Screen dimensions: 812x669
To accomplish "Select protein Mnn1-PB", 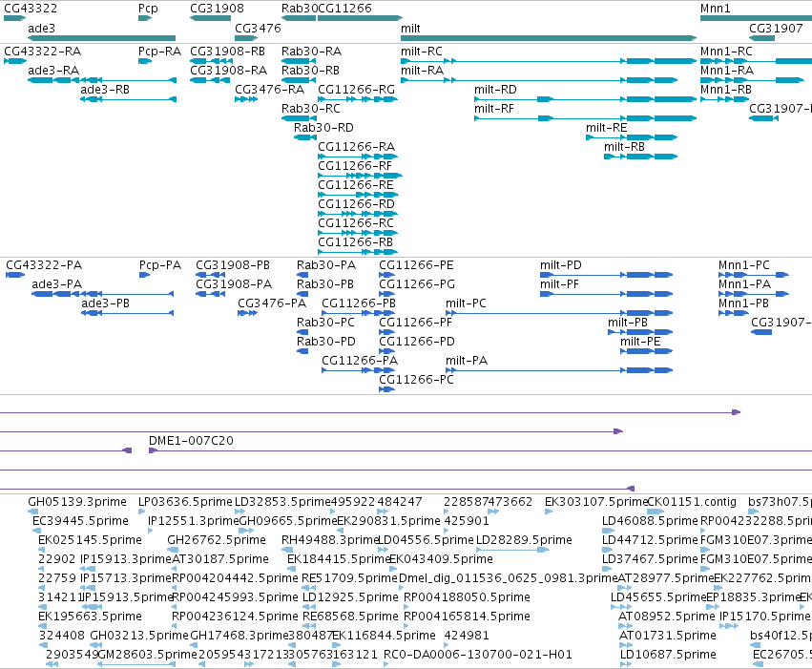I will 734,313.
